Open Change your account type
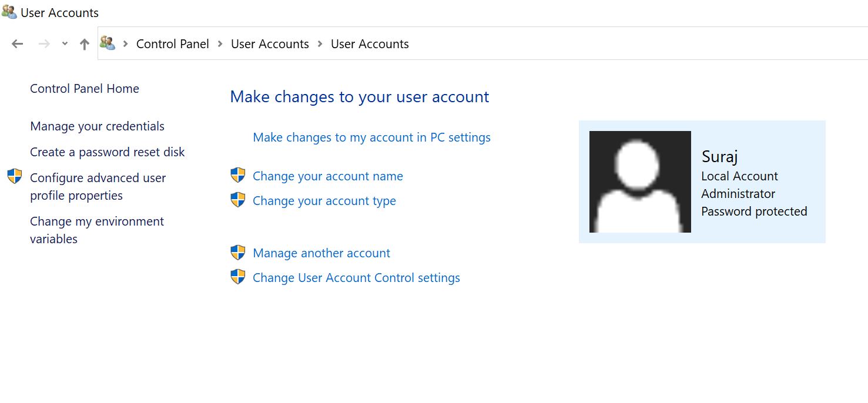 (324, 201)
